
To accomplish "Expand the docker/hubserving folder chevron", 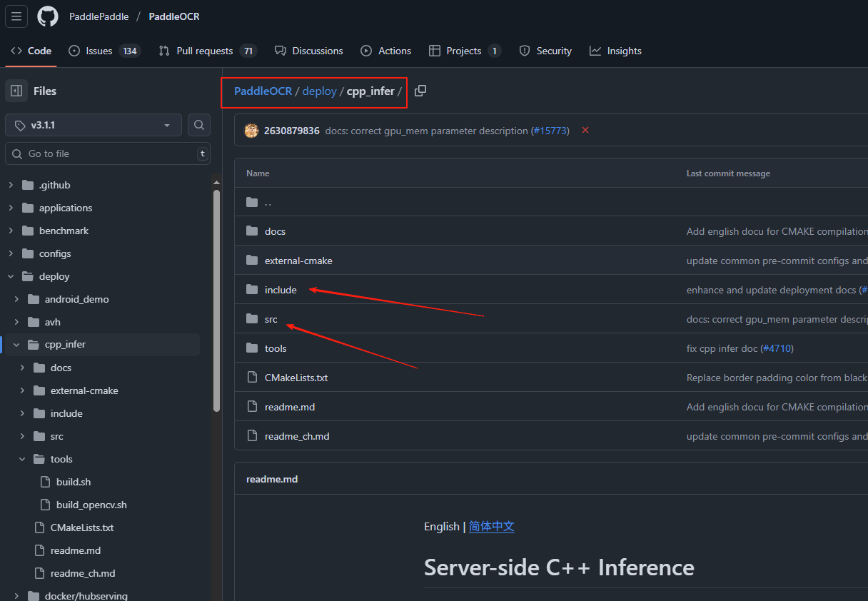I will [x=16, y=595].
